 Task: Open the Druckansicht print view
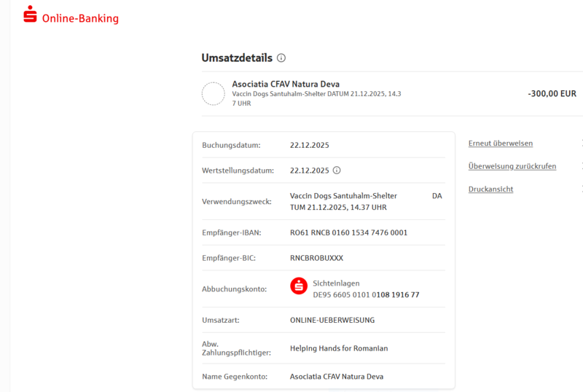(x=490, y=189)
